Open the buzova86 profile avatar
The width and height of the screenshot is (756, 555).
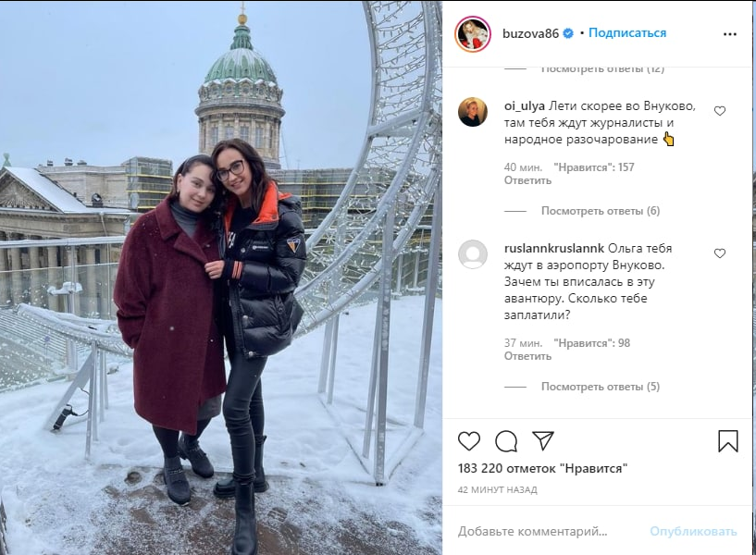(x=473, y=33)
